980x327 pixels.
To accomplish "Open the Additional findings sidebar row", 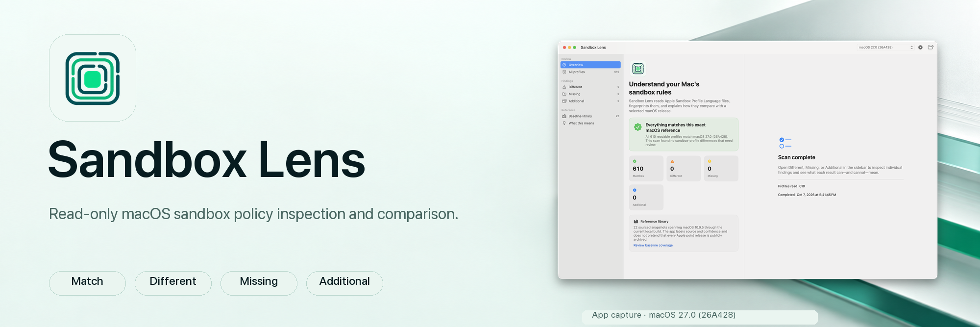I will (590, 101).
